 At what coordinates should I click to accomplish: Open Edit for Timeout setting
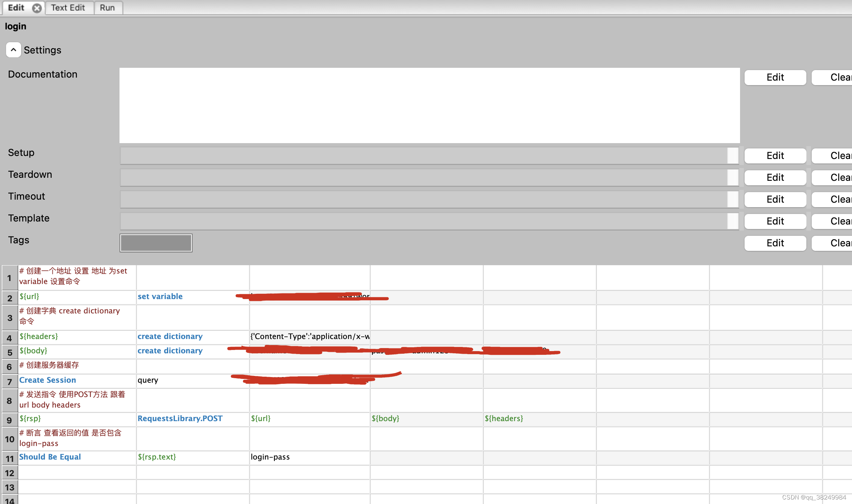pos(775,199)
